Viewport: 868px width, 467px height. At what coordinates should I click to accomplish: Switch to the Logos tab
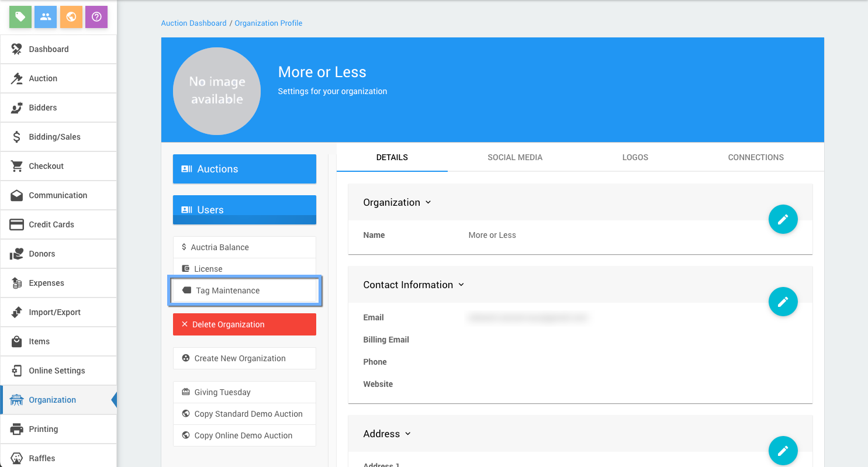click(635, 157)
